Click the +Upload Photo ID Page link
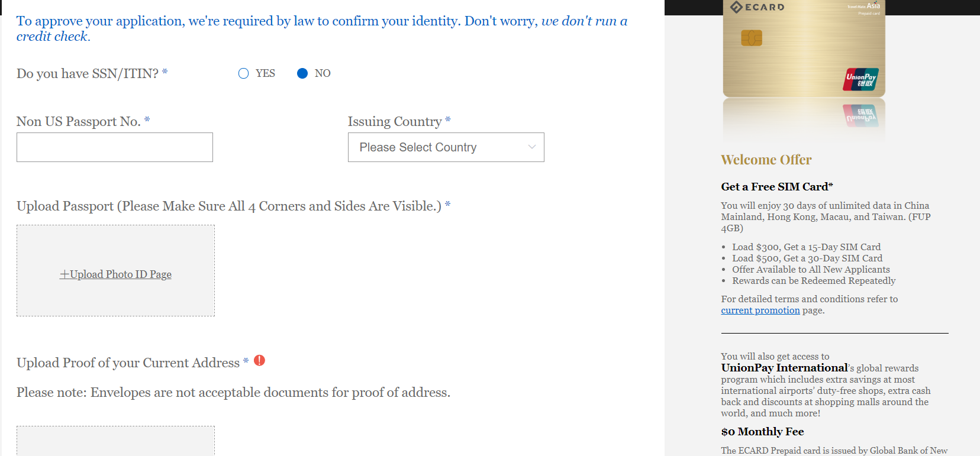 pos(115,274)
